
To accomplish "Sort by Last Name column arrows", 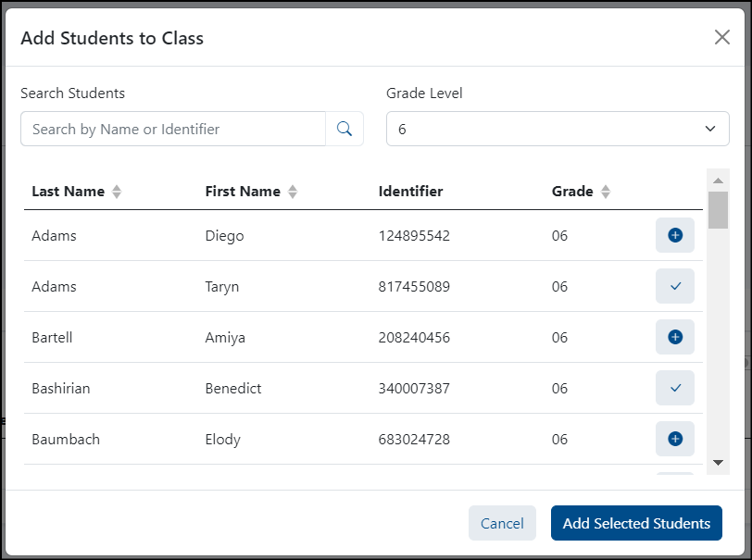I will tap(117, 192).
